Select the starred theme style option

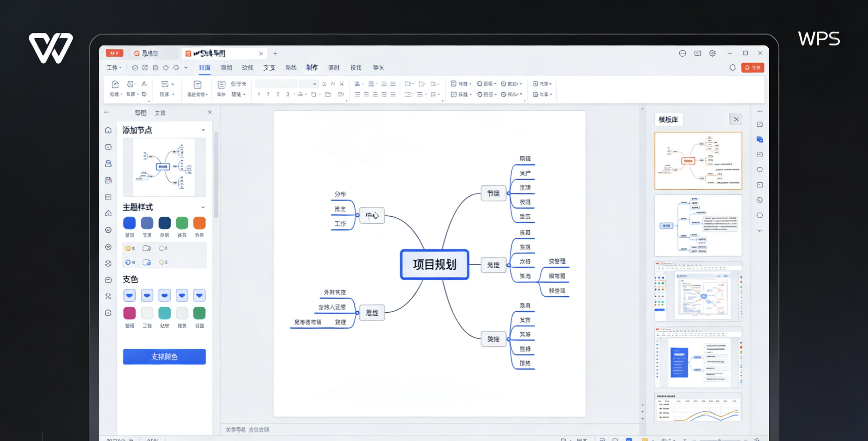(x=128, y=248)
